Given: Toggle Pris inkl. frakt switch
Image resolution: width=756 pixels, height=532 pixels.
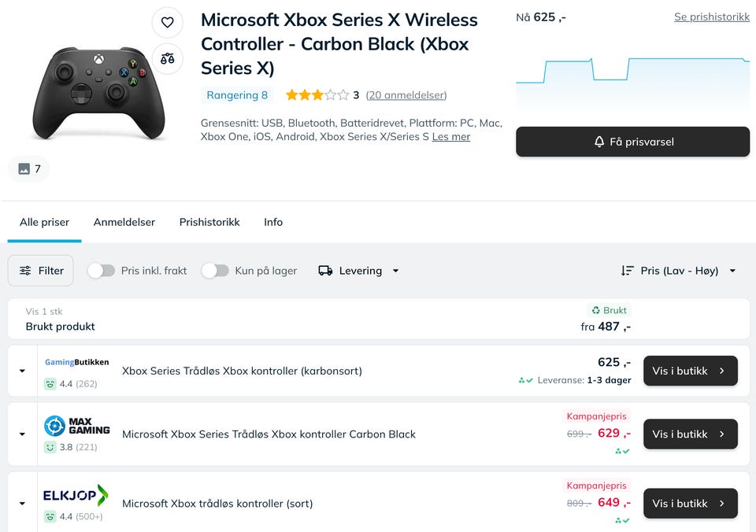Looking at the screenshot, I should [102, 271].
